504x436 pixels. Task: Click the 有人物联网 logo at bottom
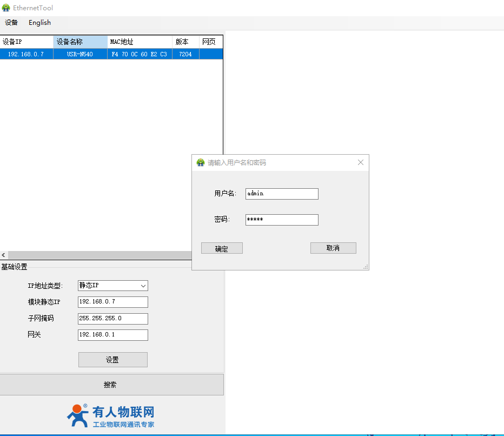point(111,415)
